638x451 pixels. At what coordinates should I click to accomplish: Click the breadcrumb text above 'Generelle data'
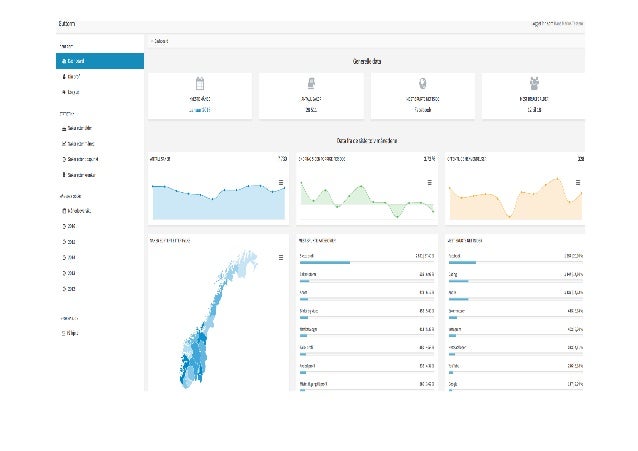click(160, 41)
